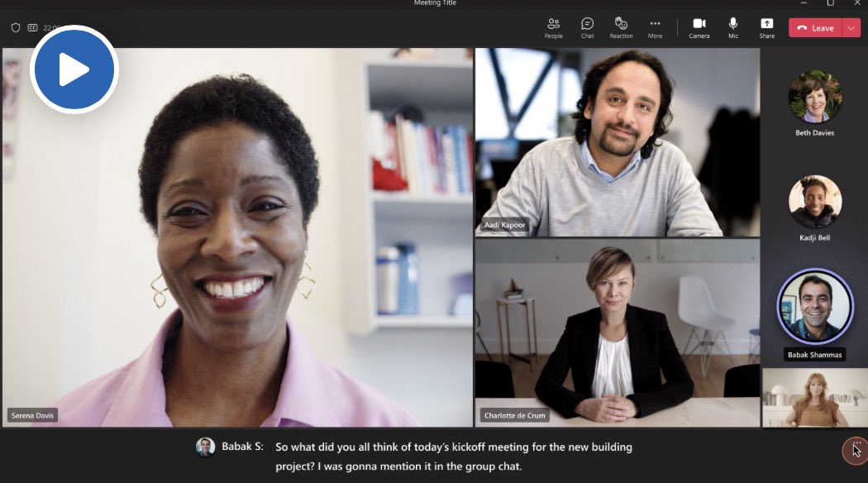Viewport: 868px width, 483px height.
Task: Expand the Leave button dropdown arrow
Action: (851, 28)
